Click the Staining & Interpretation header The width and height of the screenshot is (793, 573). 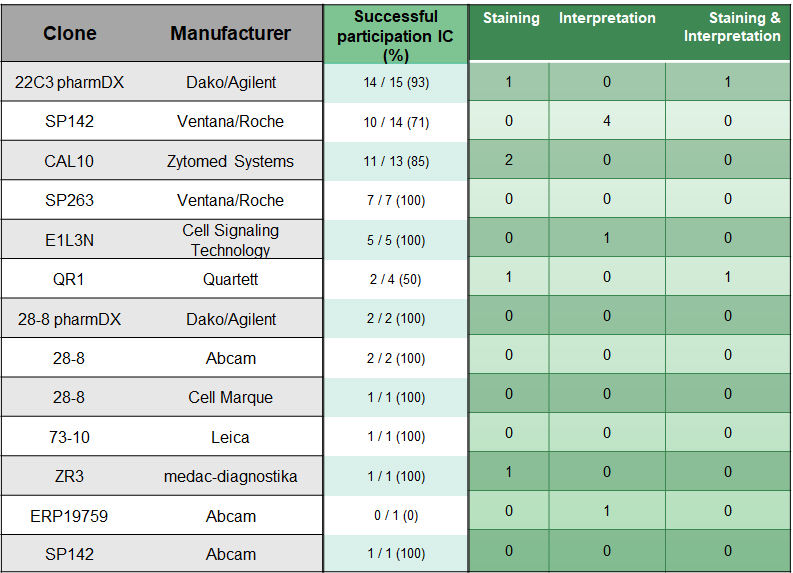(x=731, y=27)
